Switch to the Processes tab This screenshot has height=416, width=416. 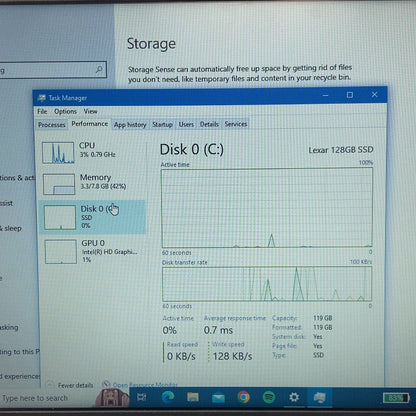[x=52, y=125]
